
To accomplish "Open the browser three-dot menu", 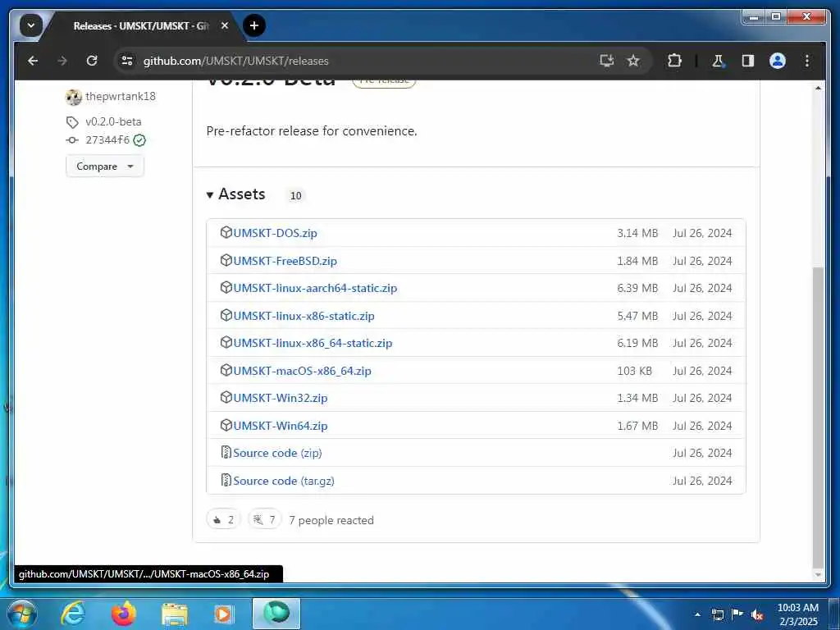I will click(807, 61).
